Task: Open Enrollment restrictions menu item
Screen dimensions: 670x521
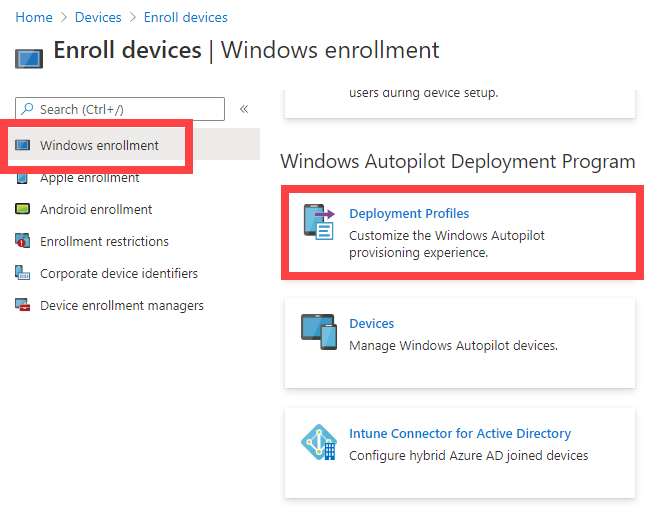Action: (104, 242)
